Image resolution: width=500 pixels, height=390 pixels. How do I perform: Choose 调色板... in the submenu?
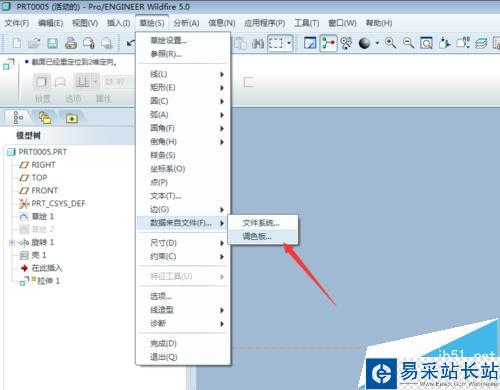tap(263, 236)
